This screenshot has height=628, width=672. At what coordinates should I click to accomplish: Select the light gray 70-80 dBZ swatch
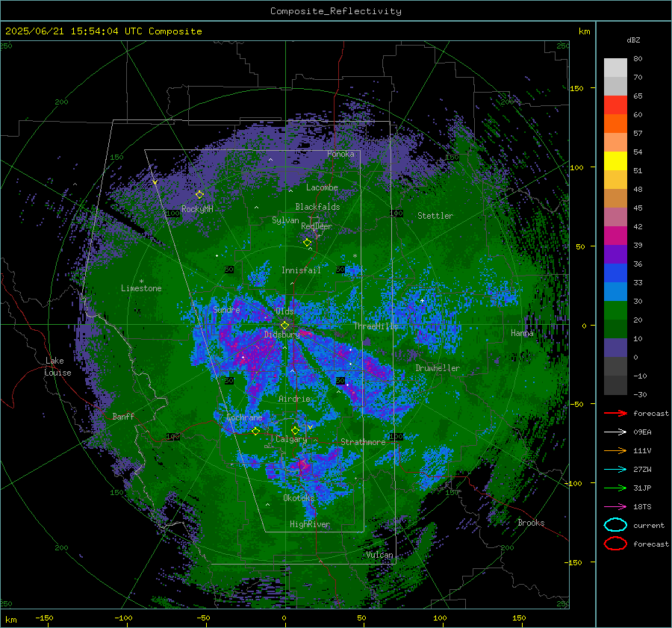[x=615, y=67]
